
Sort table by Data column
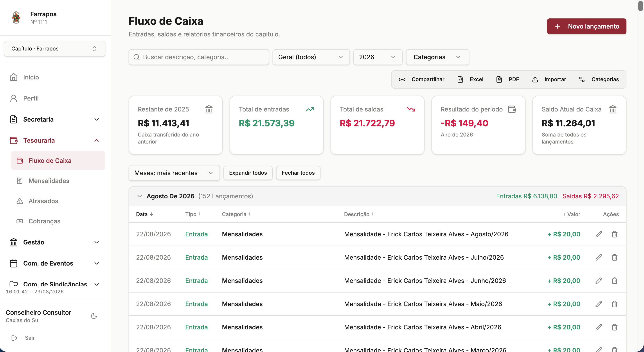(x=144, y=214)
